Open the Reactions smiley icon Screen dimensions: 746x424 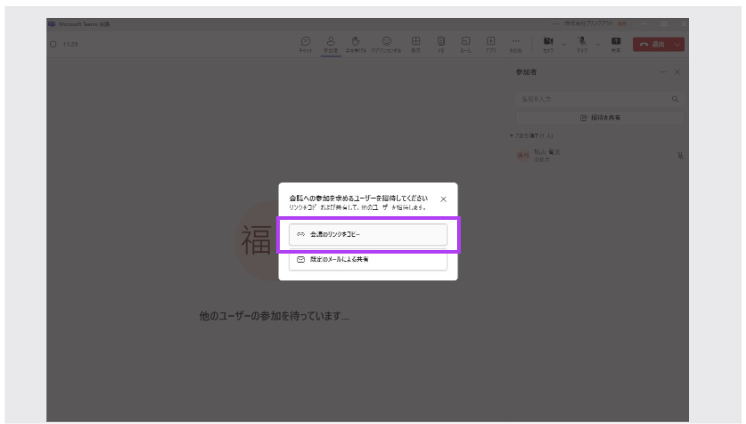[386, 44]
